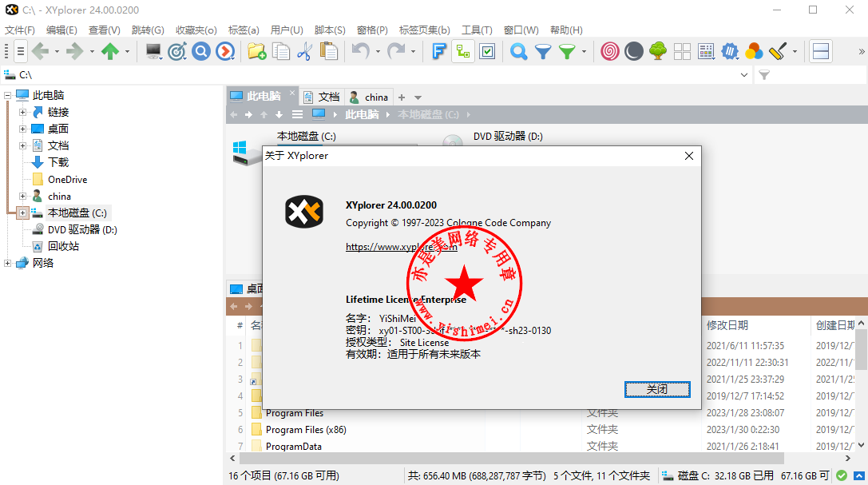
Task: Toggle dark mode moon icon
Action: (634, 51)
